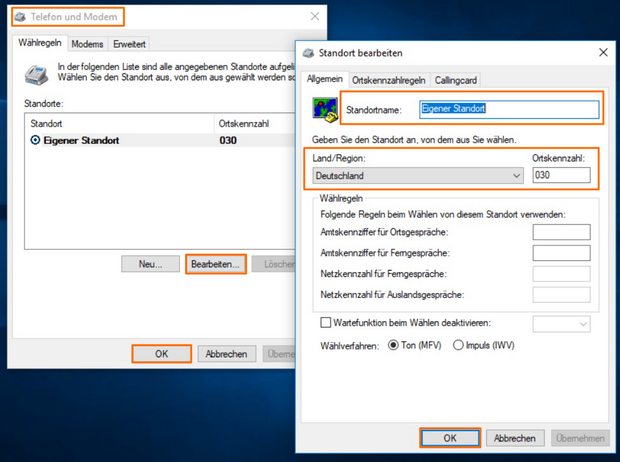620x462 pixels.
Task: Select the Eigener Standort radio entry
Action: (37, 141)
